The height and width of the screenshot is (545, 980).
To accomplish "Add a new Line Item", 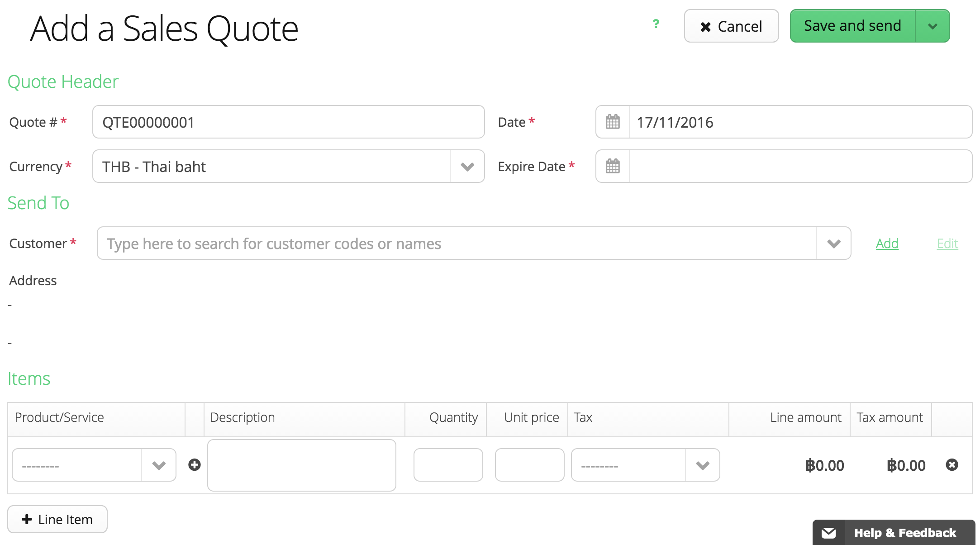I will (x=57, y=519).
